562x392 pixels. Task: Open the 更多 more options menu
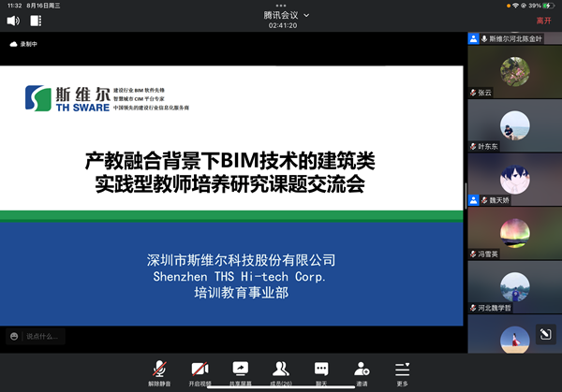pos(402,371)
